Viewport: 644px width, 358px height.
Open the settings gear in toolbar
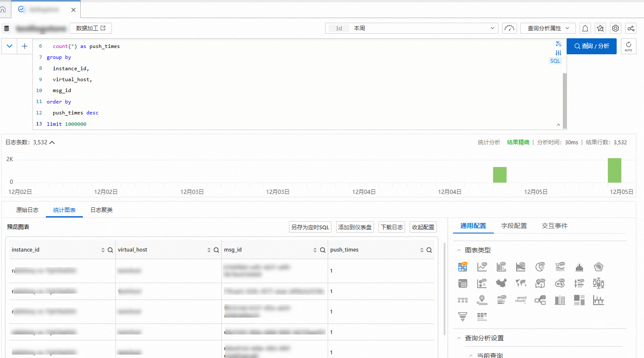[x=615, y=28]
